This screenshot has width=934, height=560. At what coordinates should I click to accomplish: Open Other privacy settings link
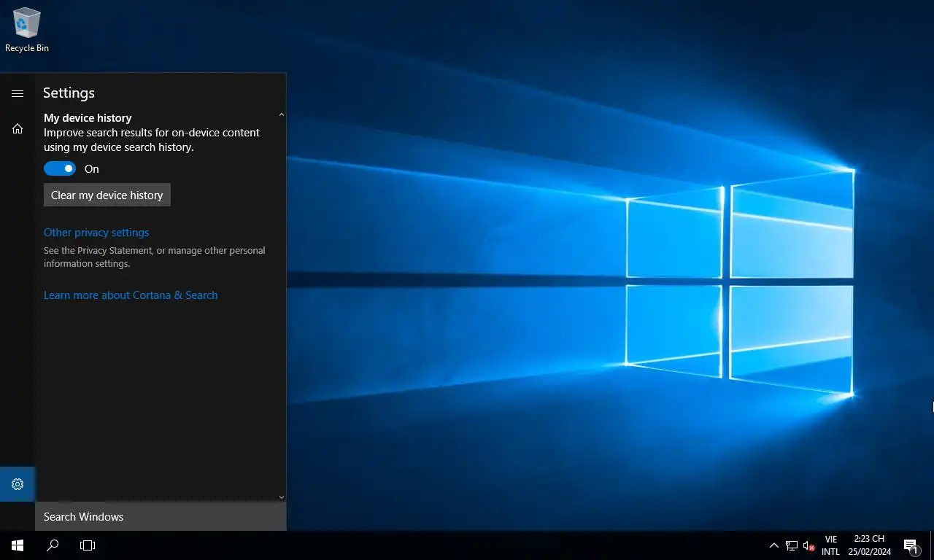[96, 233]
